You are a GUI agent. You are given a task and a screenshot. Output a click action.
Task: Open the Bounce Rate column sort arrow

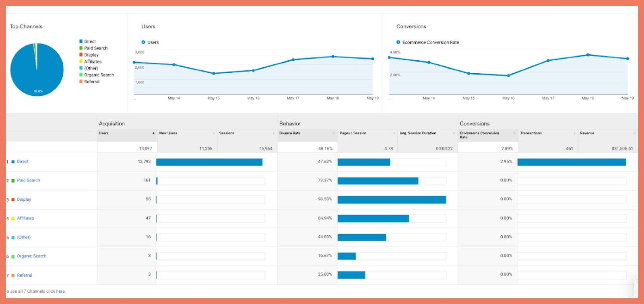(x=334, y=134)
